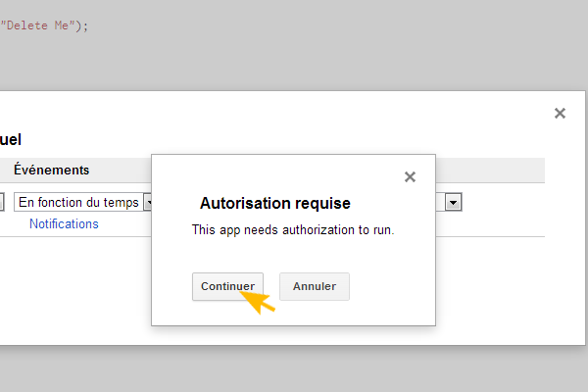588x392 pixels.
Task: Close the Autorisation requise dialog with X
Action: 410,177
